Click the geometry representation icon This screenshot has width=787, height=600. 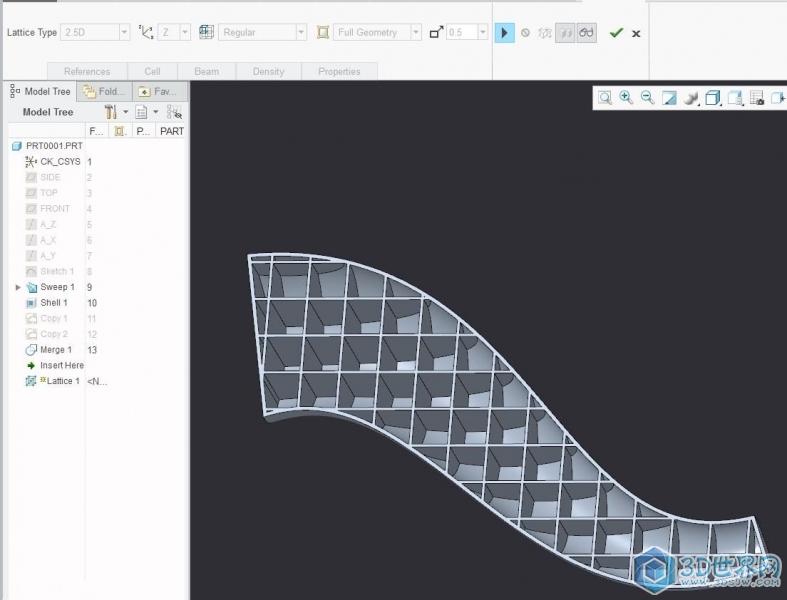(323, 33)
